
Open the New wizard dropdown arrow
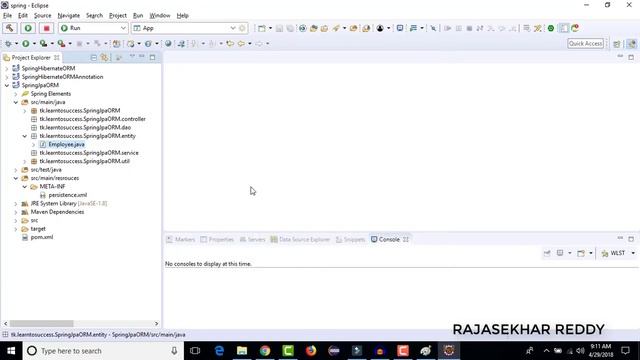coord(270,28)
